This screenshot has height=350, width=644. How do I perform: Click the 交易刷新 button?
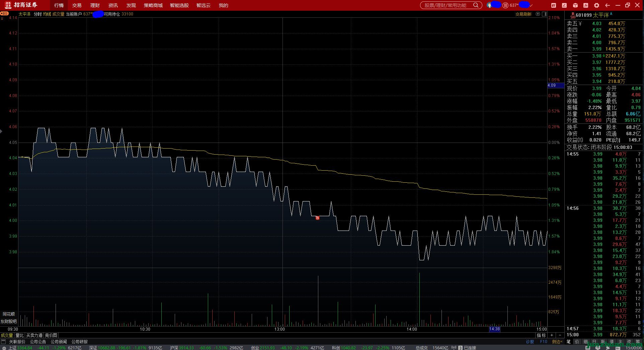[523, 14]
